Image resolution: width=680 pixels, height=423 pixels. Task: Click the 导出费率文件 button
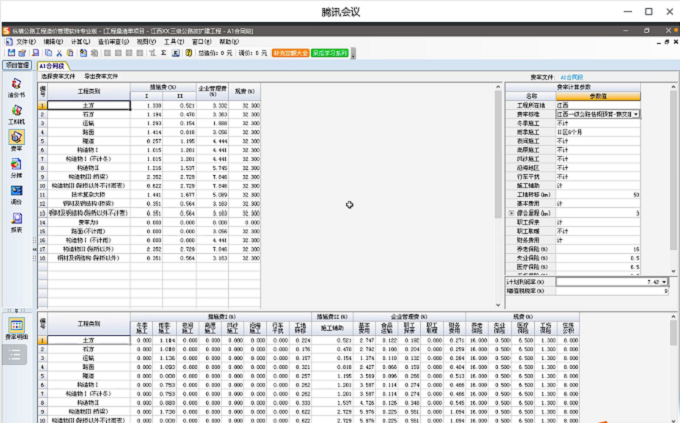[101, 76]
